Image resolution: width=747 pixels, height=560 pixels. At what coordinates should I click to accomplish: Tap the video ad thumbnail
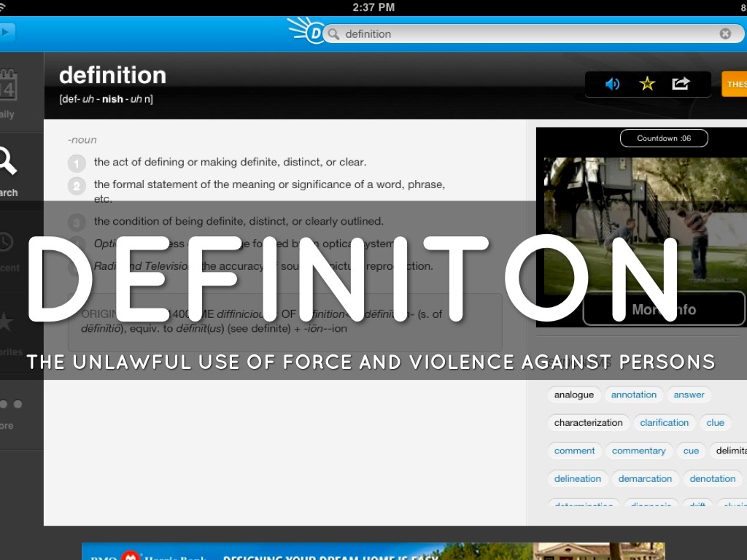640,226
